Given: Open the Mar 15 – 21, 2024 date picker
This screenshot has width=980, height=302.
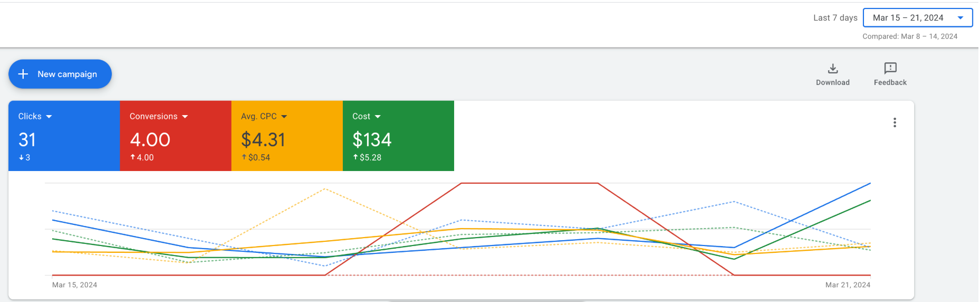Looking at the screenshot, I should coord(908,18).
